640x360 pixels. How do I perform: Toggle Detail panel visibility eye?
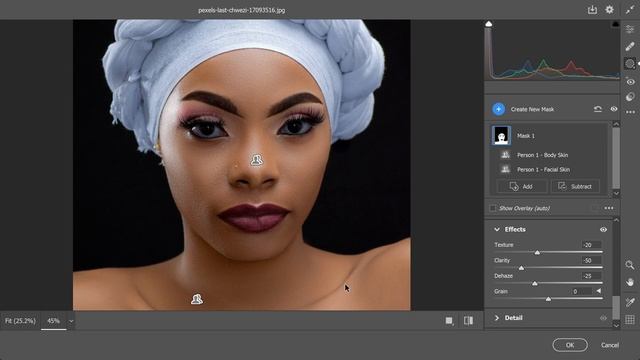603,318
